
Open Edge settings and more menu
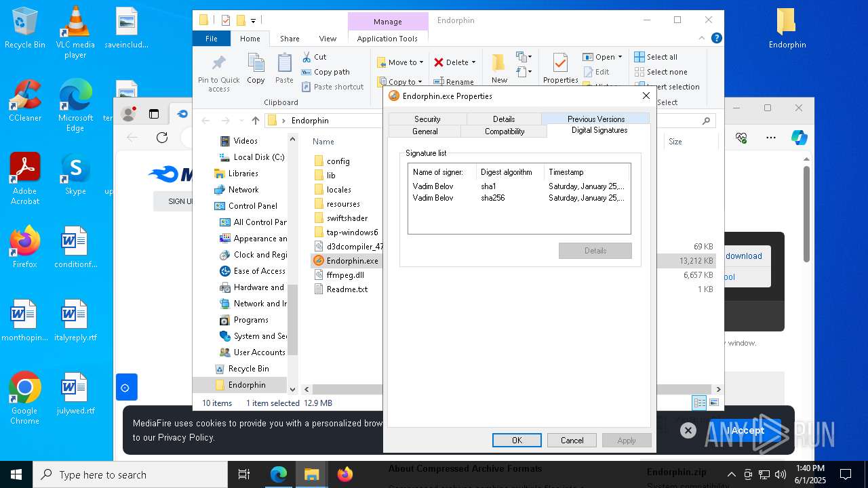(x=771, y=138)
